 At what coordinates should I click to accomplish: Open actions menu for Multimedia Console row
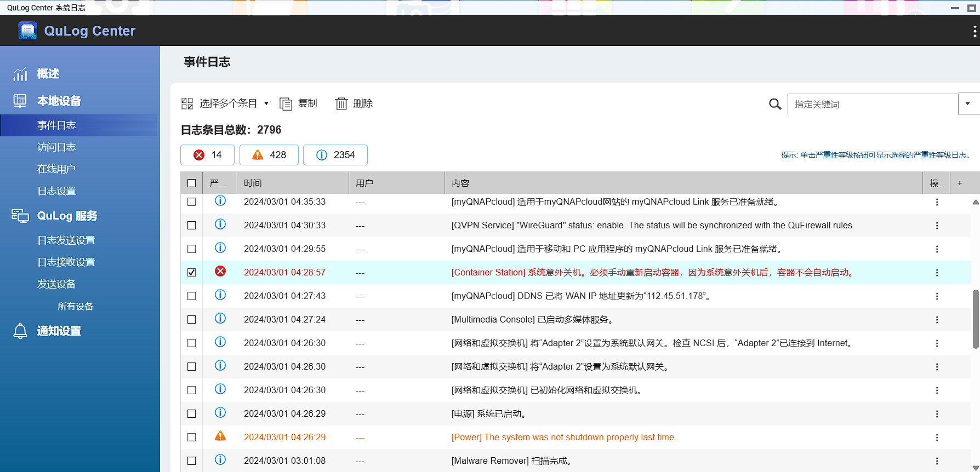[x=937, y=320]
